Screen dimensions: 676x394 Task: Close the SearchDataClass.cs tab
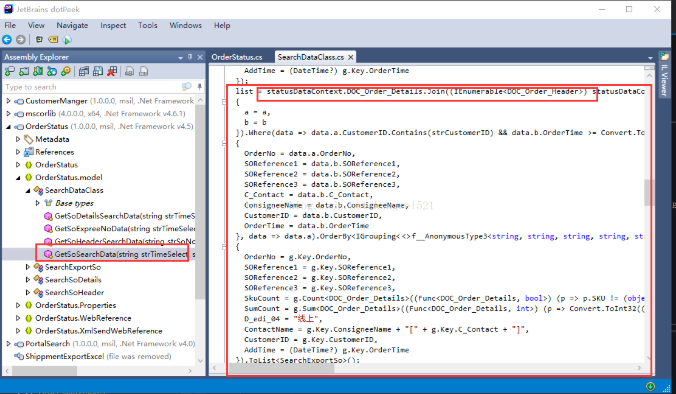(x=351, y=57)
